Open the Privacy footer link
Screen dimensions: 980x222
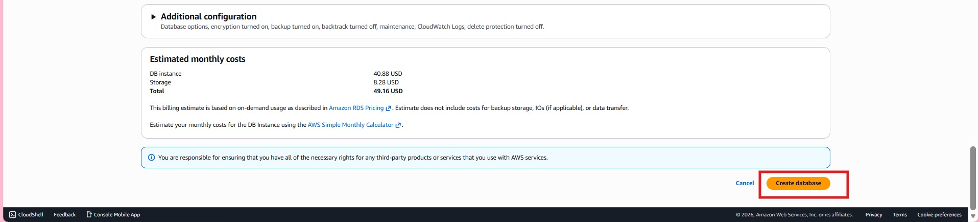click(x=873, y=215)
